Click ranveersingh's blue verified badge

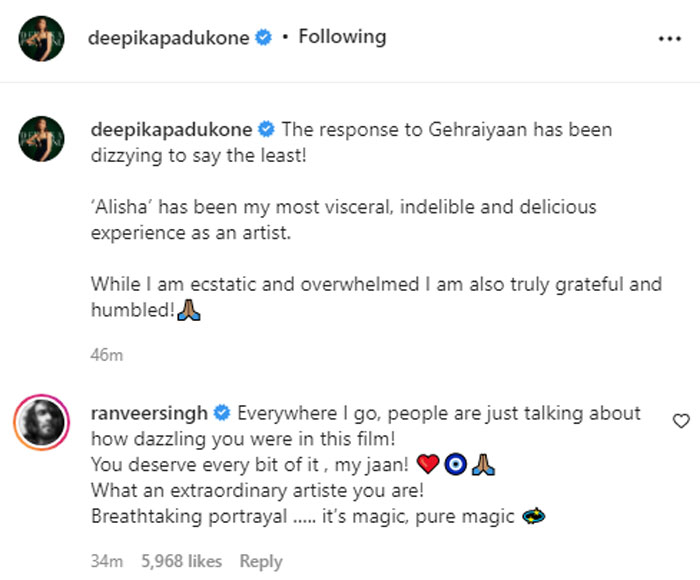[x=222, y=414]
